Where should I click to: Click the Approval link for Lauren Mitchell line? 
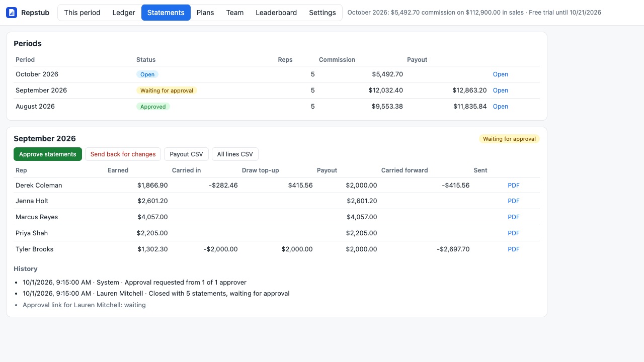pos(84,305)
